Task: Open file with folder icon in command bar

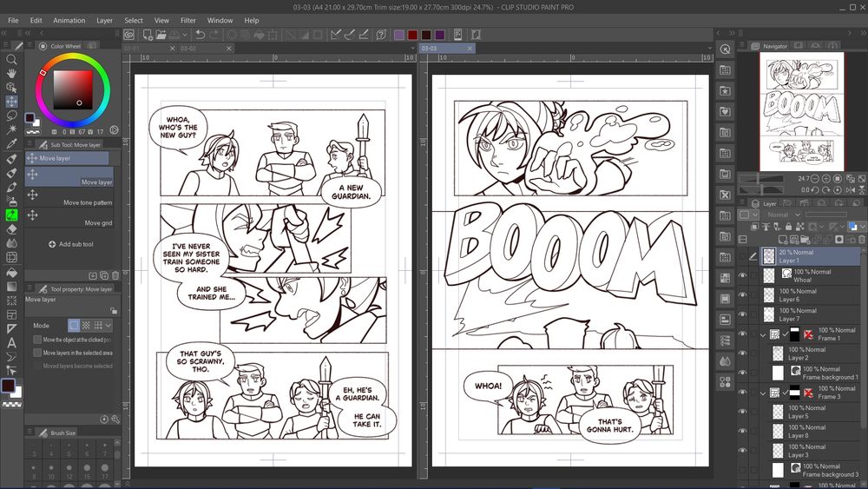Action: pyautogui.click(x=161, y=35)
